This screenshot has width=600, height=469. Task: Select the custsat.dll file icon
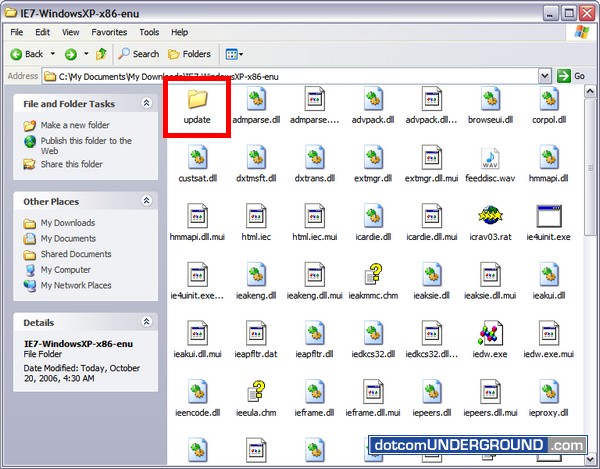tap(197, 157)
